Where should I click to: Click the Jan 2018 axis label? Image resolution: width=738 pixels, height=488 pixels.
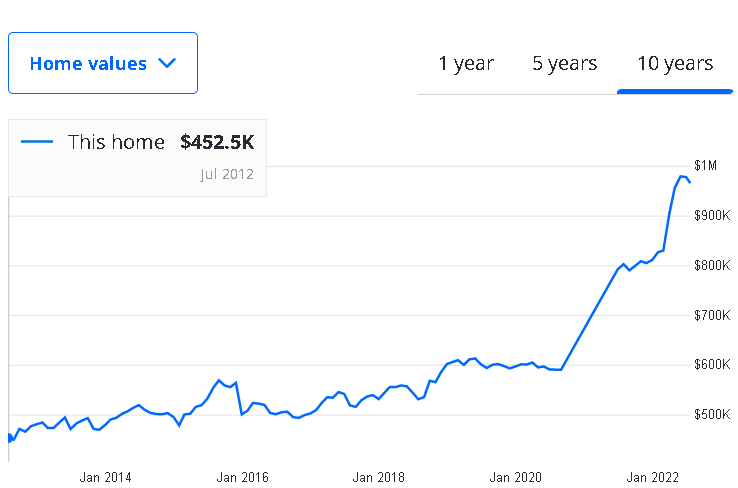pyautogui.click(x=379, y=477)
